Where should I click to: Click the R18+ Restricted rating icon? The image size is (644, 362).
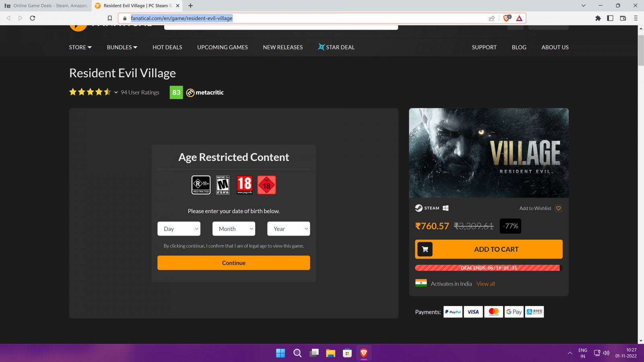click(x=201, y=185)
